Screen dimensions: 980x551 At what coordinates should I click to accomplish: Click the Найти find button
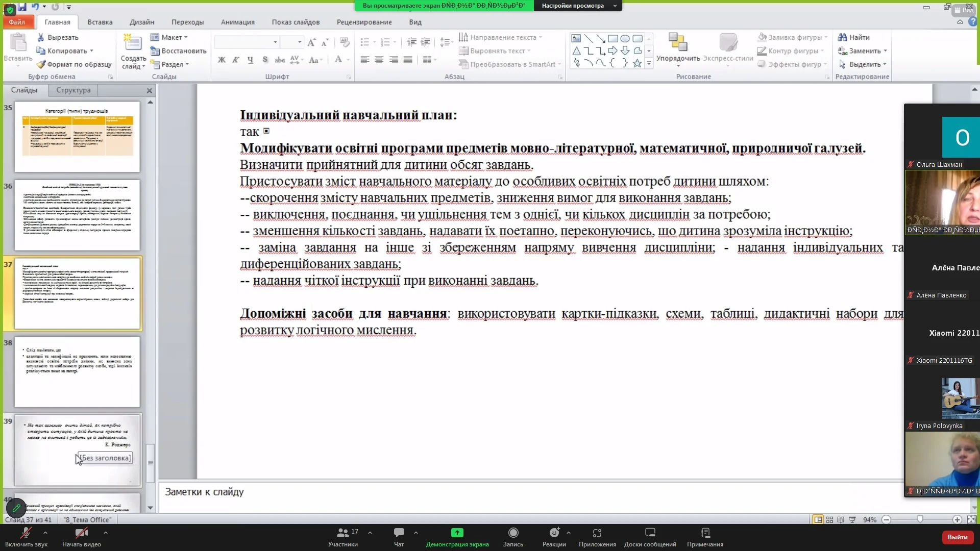tap(854, 37)
